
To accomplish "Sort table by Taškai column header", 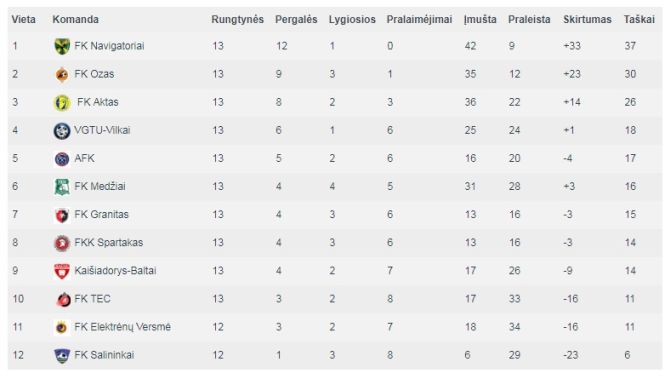I will coord(639,20).
